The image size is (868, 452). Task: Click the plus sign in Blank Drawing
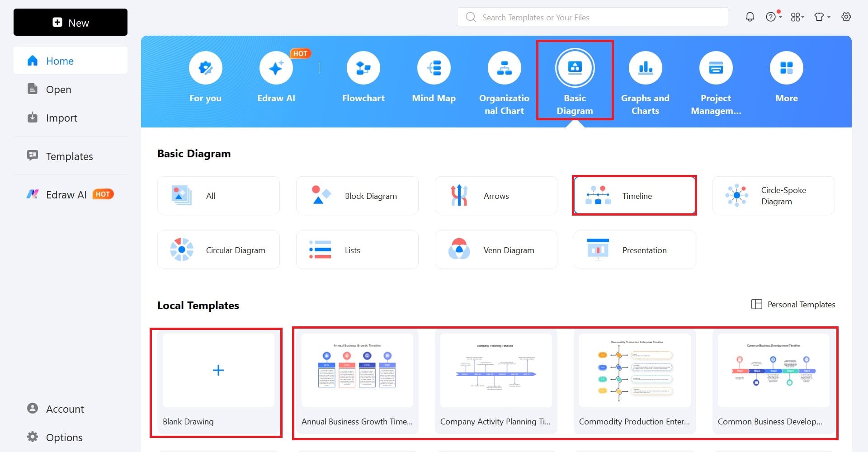pos(218,370)
